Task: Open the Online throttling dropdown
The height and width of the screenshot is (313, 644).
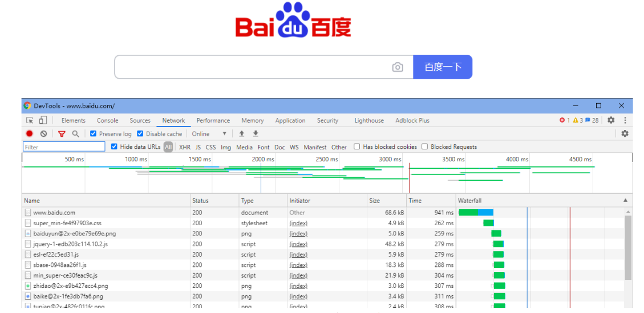Action: [x=209, y=134]
